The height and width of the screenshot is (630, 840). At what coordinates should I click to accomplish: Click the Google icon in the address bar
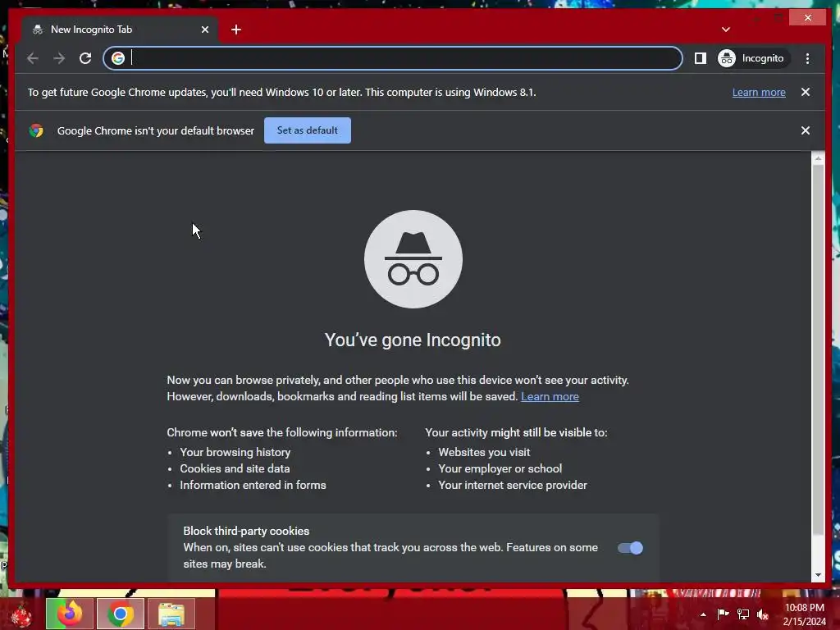(x=118, y=58)
